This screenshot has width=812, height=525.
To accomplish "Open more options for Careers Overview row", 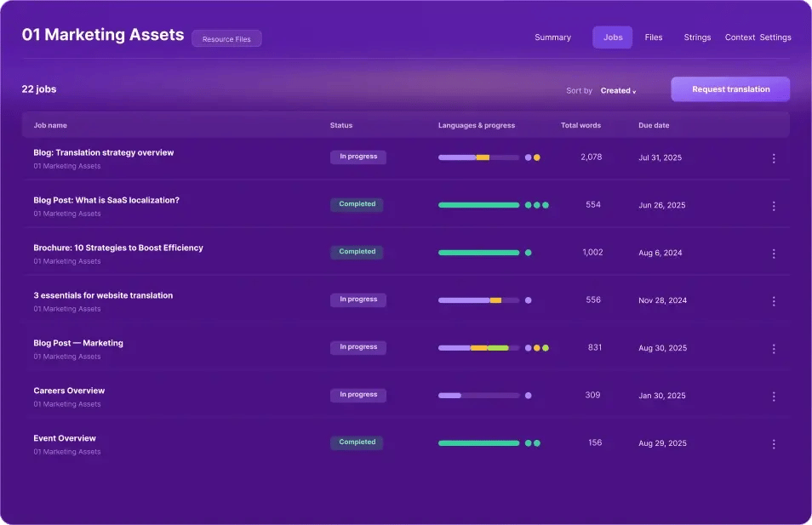I will (774, 397).
